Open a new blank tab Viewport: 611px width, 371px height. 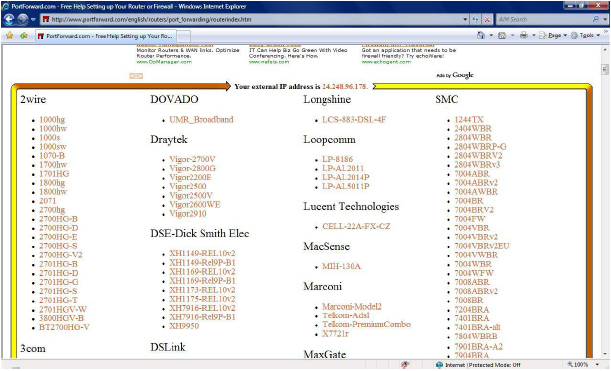[x=184, y=36]
